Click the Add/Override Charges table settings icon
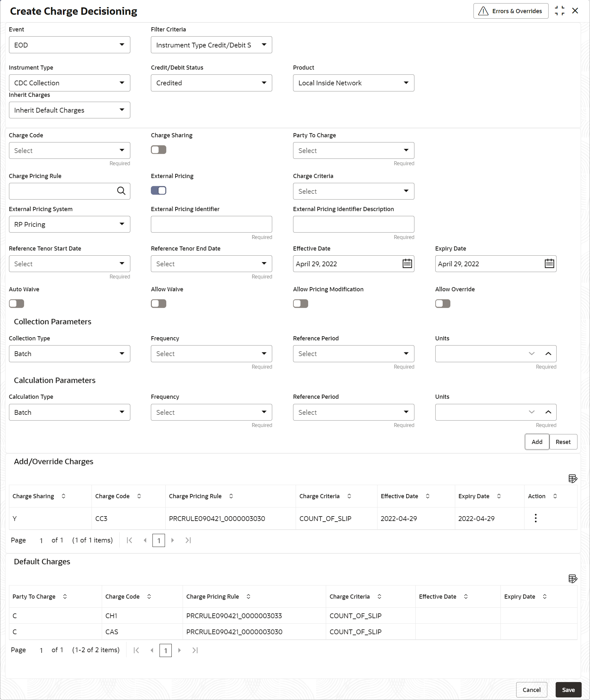This screenshot has width=590, height=700. (x=572, y=478)
